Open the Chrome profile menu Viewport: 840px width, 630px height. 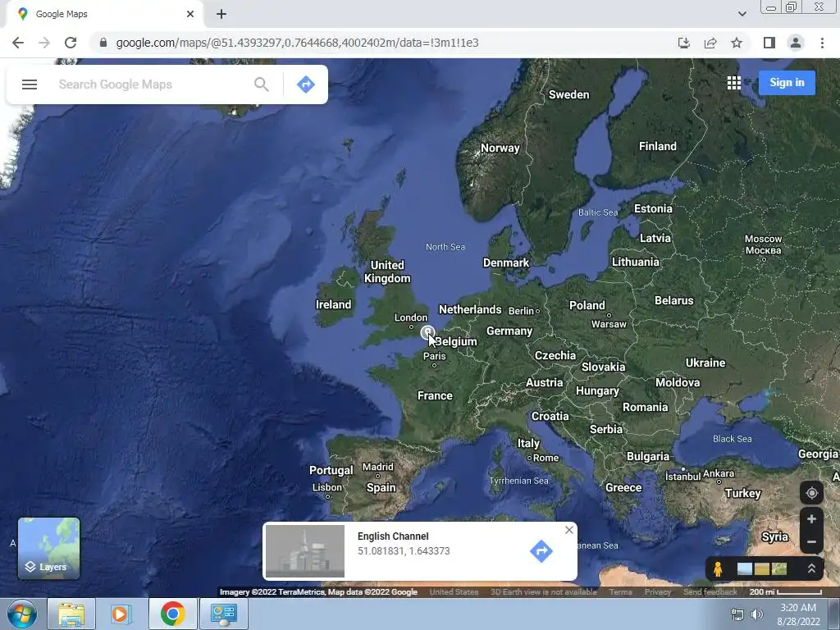[x=796, y=43]
